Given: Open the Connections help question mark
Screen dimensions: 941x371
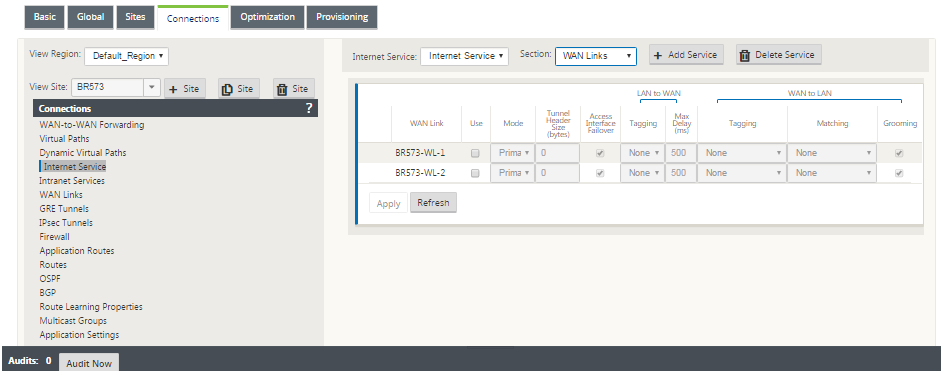Looking at the screenshot, I should [x=309, y=108].
